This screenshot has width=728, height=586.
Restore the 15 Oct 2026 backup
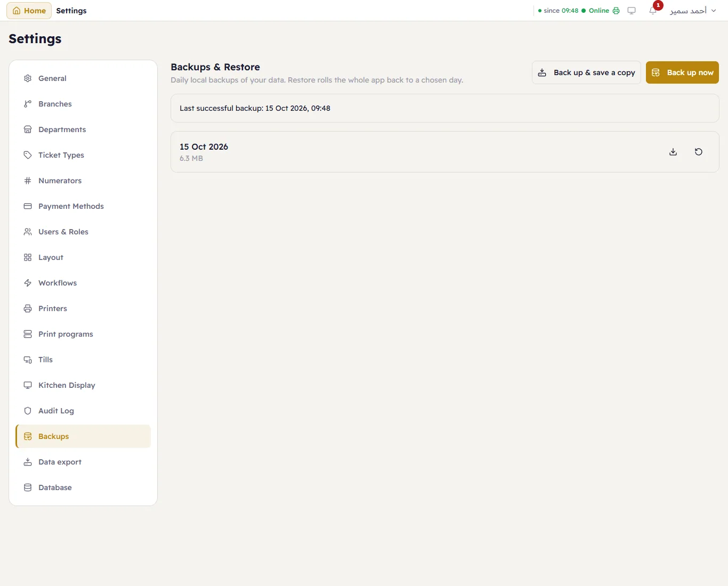tap(699, 152)
